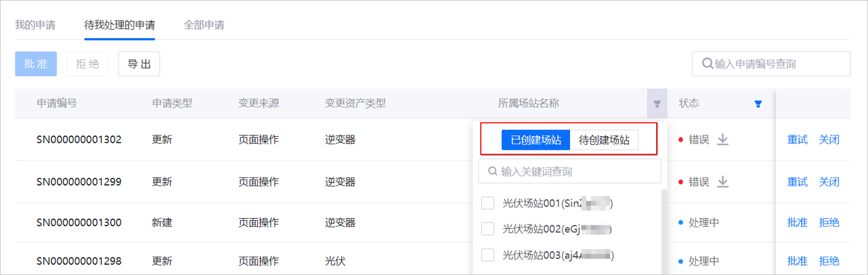Image resolution: width=868 pixels, height=275 pixels.
Task: Download error log for SN000000001299
Action: point(722,182)
